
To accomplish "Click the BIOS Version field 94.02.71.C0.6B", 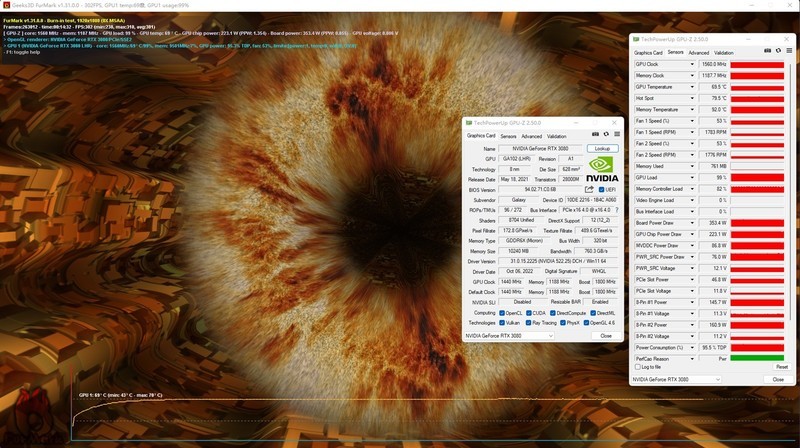I will pyautogui.click(x=540, y=189).
